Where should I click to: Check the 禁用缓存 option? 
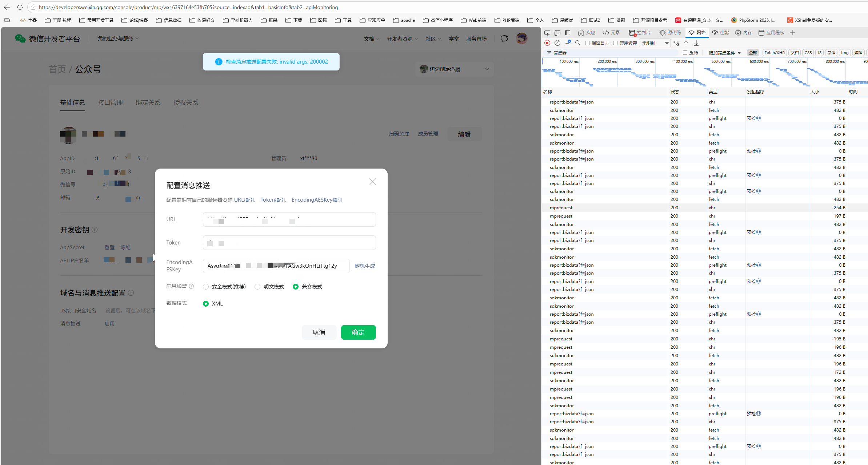click(x=615, y=43)
